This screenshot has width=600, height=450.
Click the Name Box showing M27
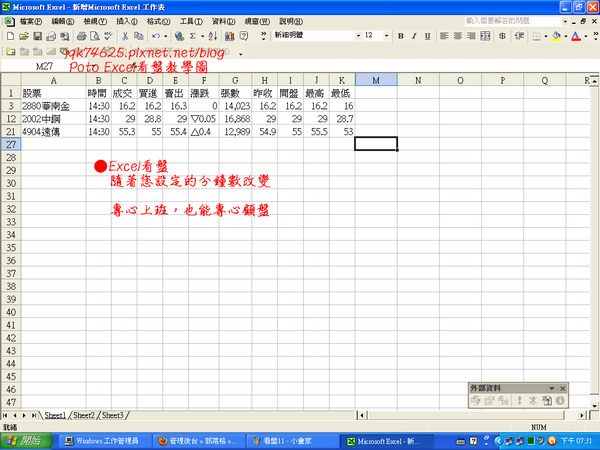pyautogui.click(x=44, y=67)
